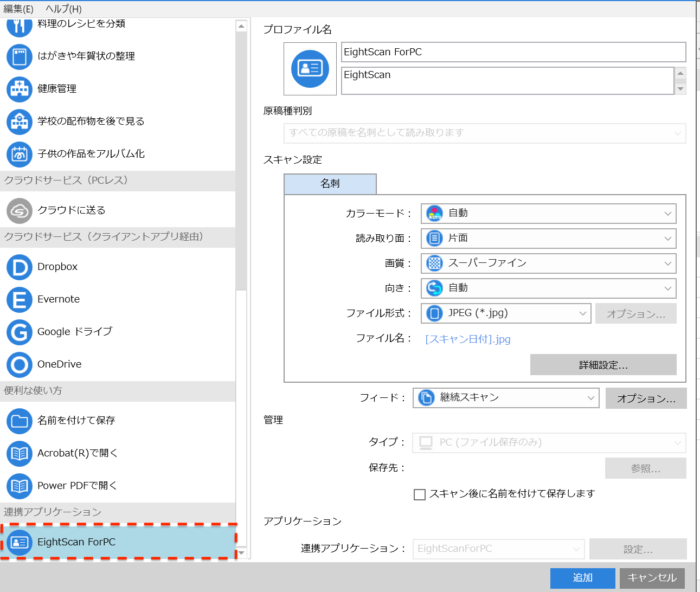Click the 追加 button
The image size is (700, 592).
click(583, 578)
